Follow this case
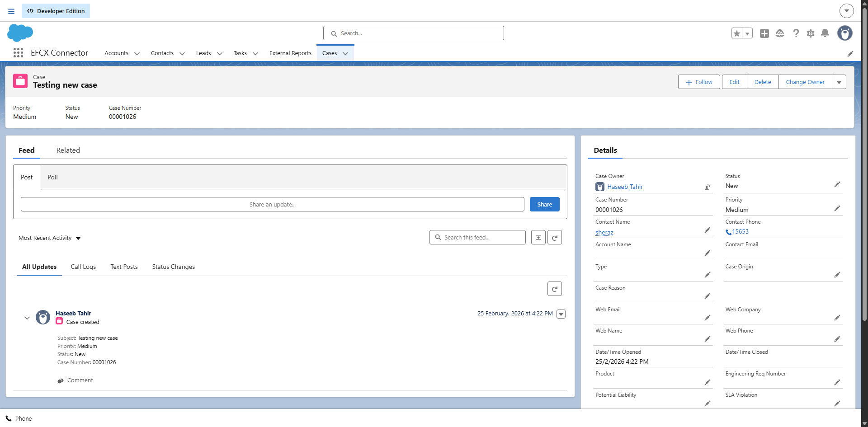This screenshot has height=427, width=868. click(x=699, y=82)
